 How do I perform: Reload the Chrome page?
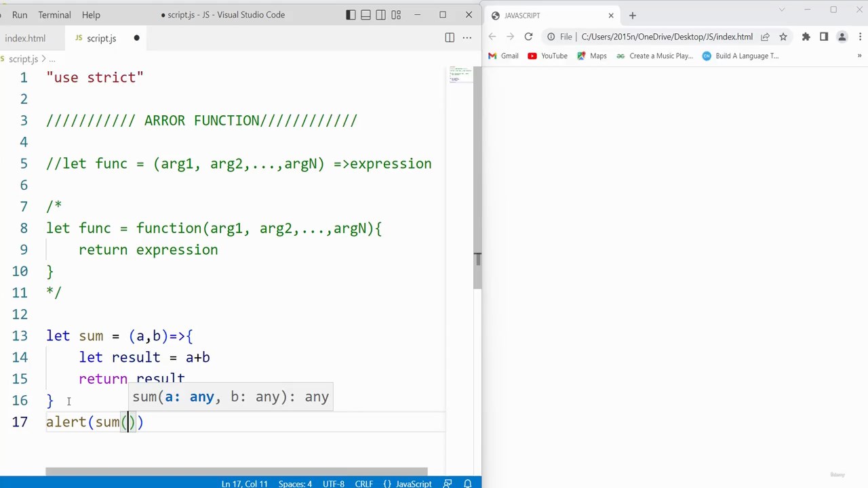(x=528, y=37)
